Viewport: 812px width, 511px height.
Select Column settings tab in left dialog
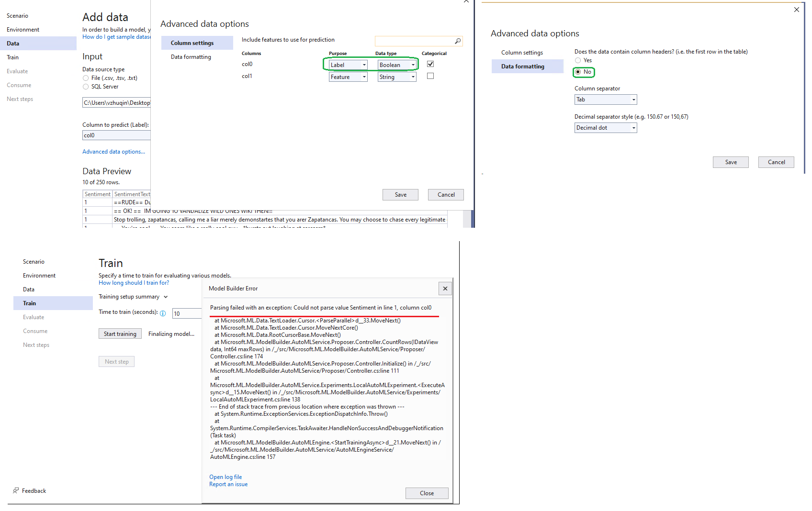click(x=197, y=43)
